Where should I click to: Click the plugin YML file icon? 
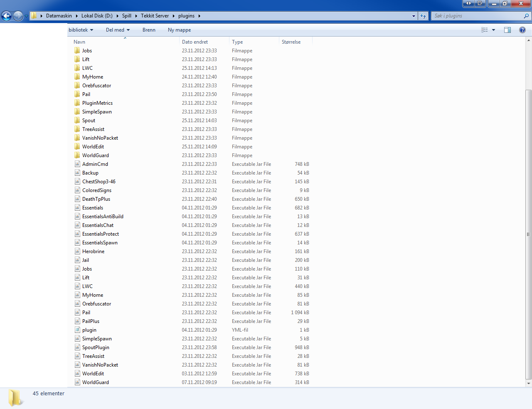[x=77, y=330]
